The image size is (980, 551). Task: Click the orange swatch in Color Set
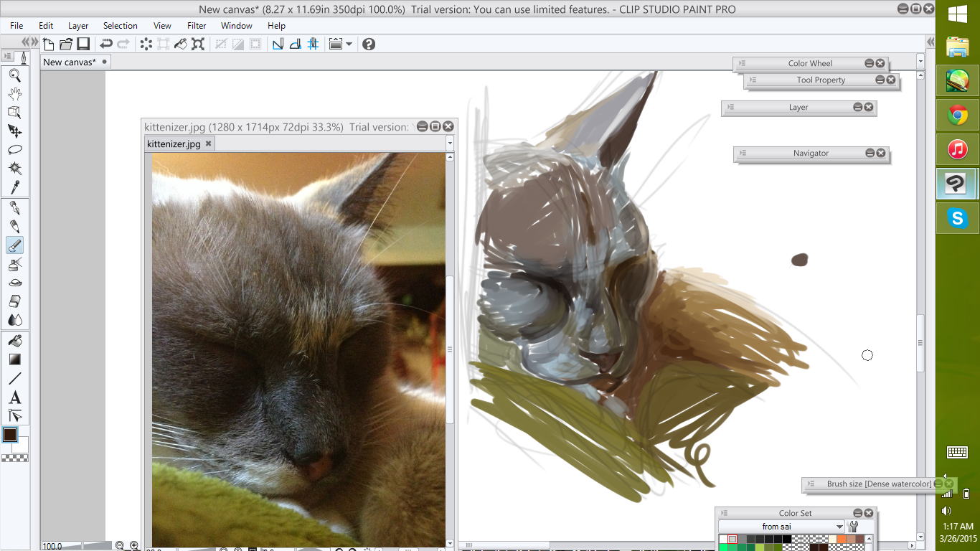point(842,540)
